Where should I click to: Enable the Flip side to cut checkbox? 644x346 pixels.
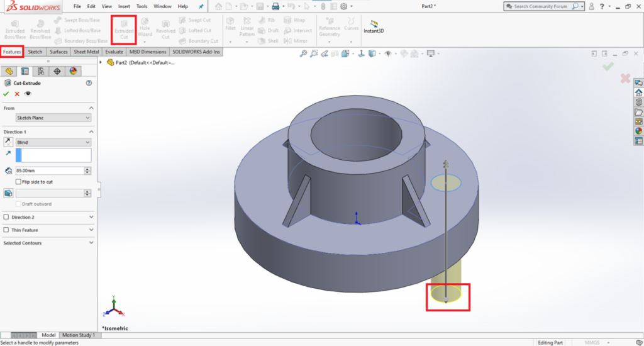[18, 182]
